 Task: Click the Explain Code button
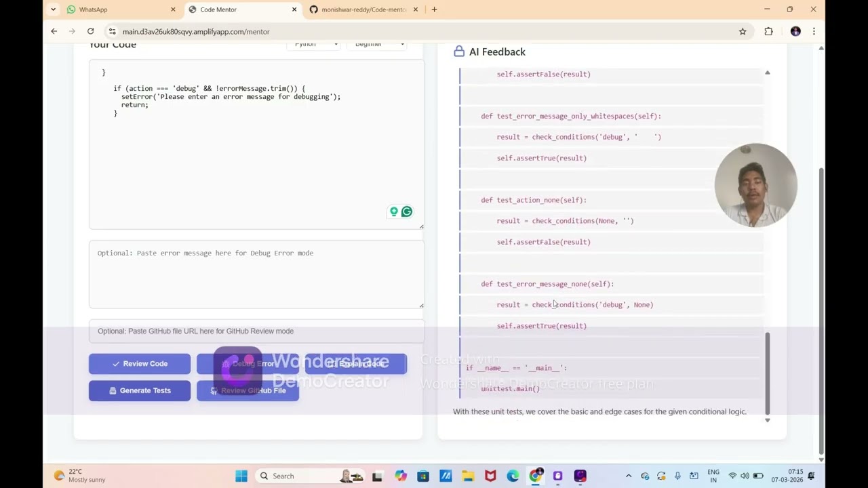click(x=356, y=364)
